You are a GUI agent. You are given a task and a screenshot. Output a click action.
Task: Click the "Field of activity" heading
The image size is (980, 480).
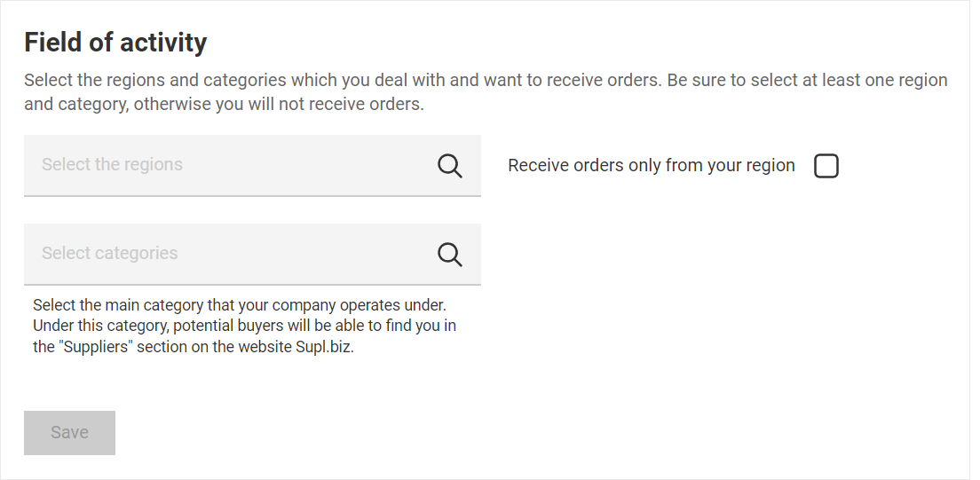click(x=115, y=42)
